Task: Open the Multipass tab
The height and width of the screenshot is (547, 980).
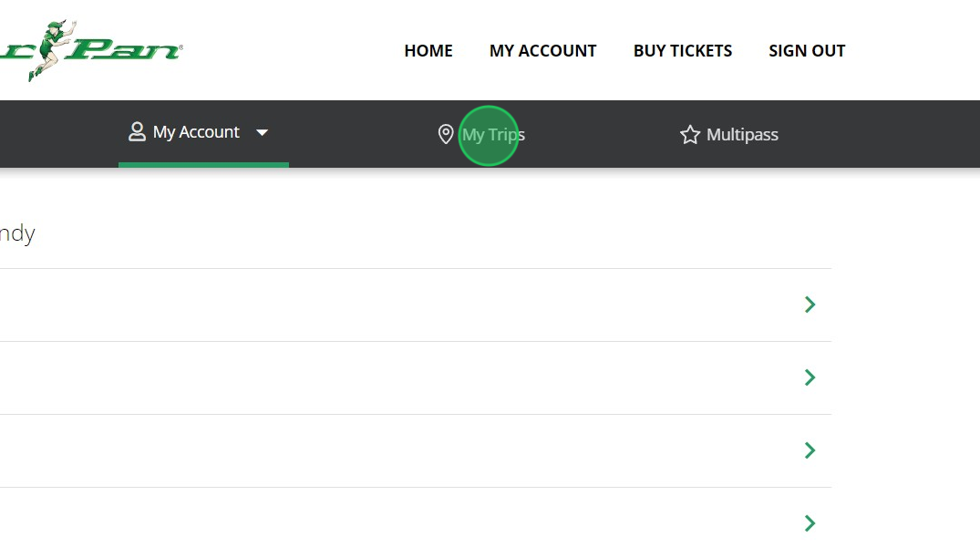Action: click(x=742, y=135)
